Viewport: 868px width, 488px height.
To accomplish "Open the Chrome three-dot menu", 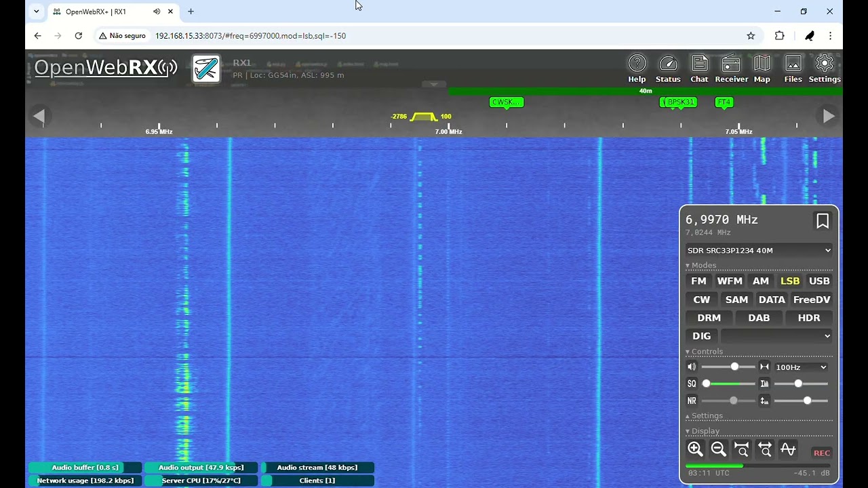I will (830, 36).
